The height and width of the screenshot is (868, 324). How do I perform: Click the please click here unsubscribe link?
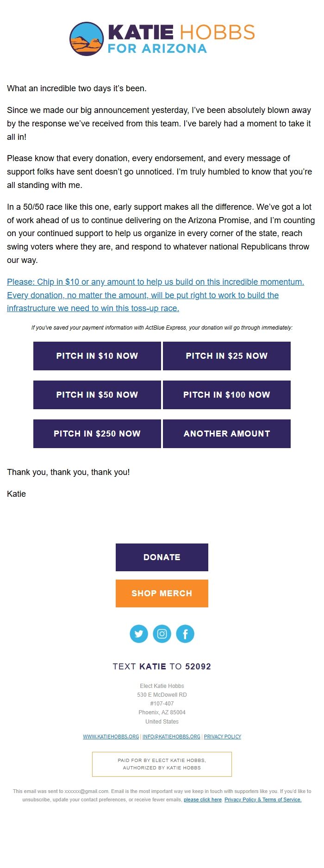[203, 799]
